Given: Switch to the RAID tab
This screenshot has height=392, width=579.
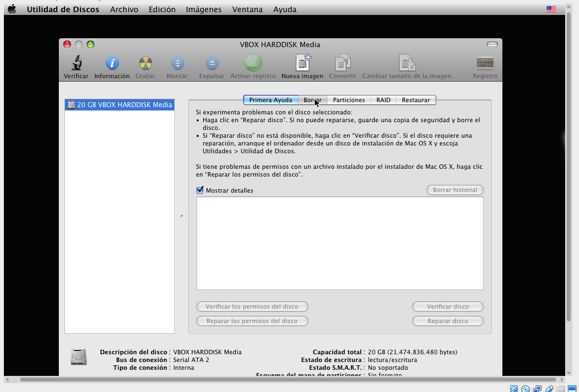Looking at the screenshot, I should click(x=383, y=100).
